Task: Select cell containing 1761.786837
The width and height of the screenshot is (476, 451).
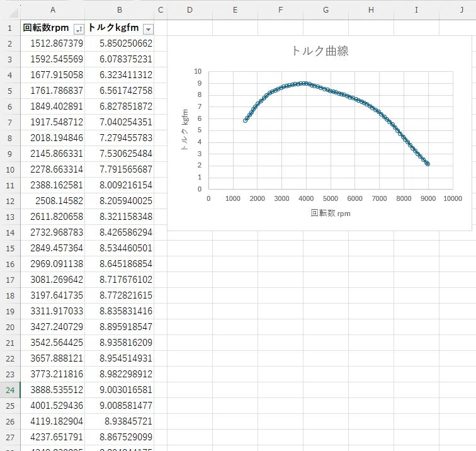Action: pyautogui.click(x=53, y=91)
